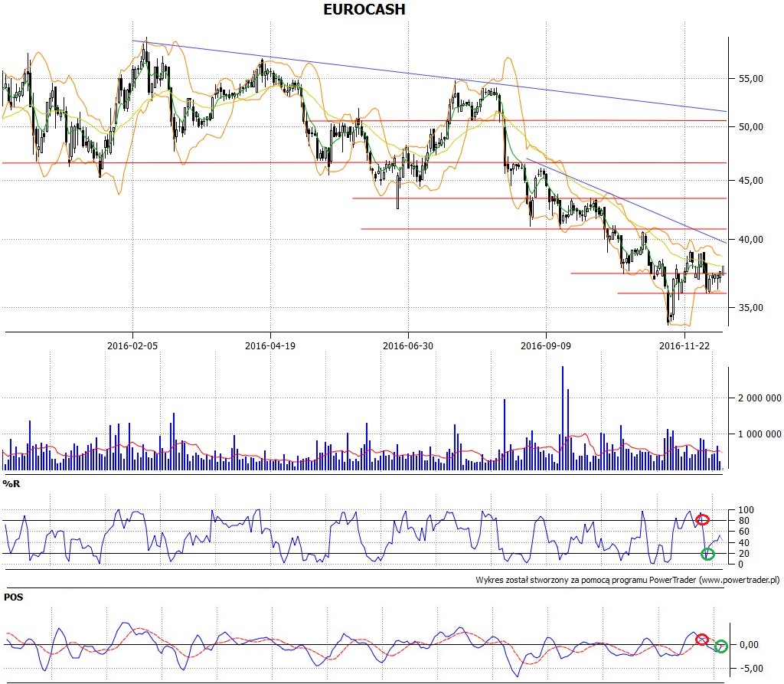Screen dimensions: 784x684
Task: Select the 2016-04-19 date label
Action: click(x=270, y=345)
